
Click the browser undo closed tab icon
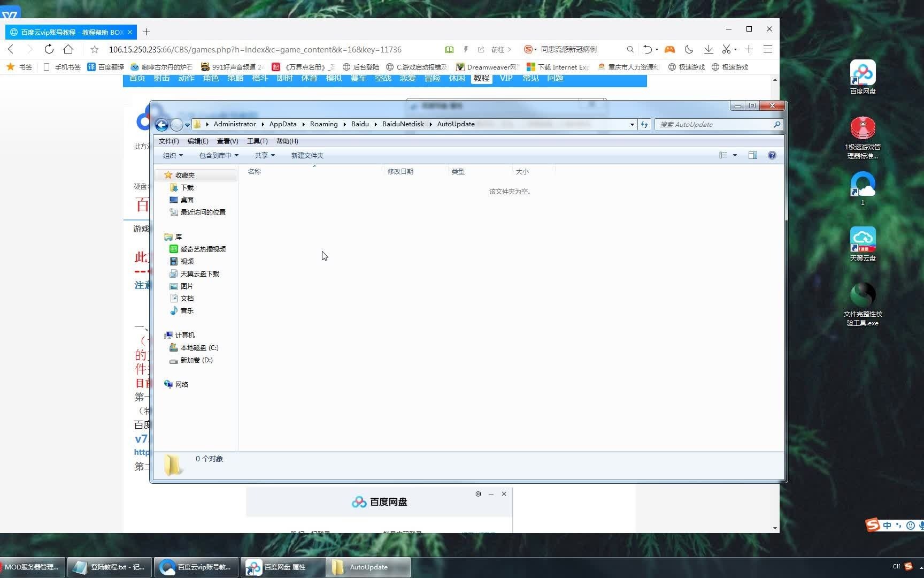pos(647,49)
